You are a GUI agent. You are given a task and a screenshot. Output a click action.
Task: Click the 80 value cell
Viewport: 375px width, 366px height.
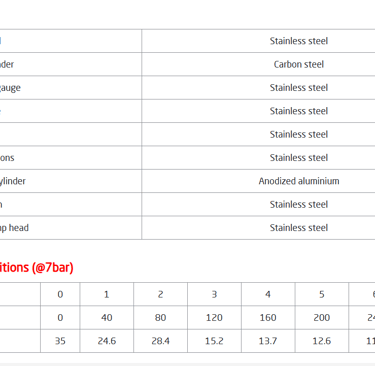click(x=160, y=318)
